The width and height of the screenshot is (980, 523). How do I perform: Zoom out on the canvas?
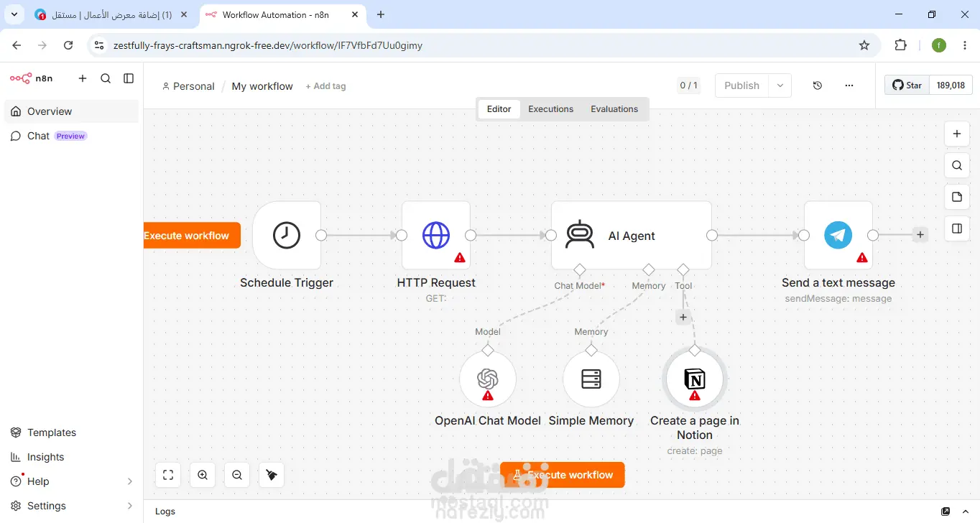coord(237,475)
